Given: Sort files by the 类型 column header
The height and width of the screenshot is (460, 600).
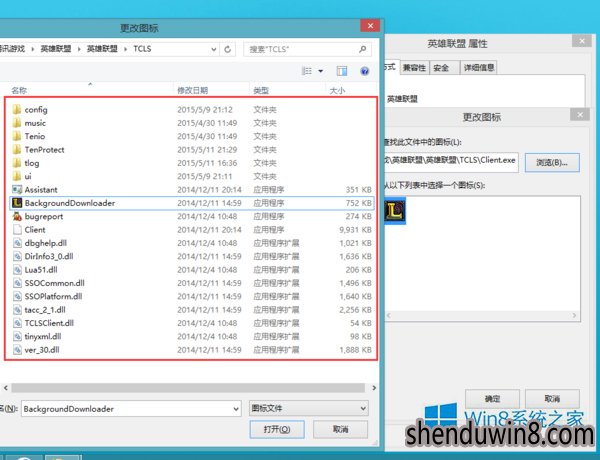Looking at the screenshot, I should [x=261, y=91].
